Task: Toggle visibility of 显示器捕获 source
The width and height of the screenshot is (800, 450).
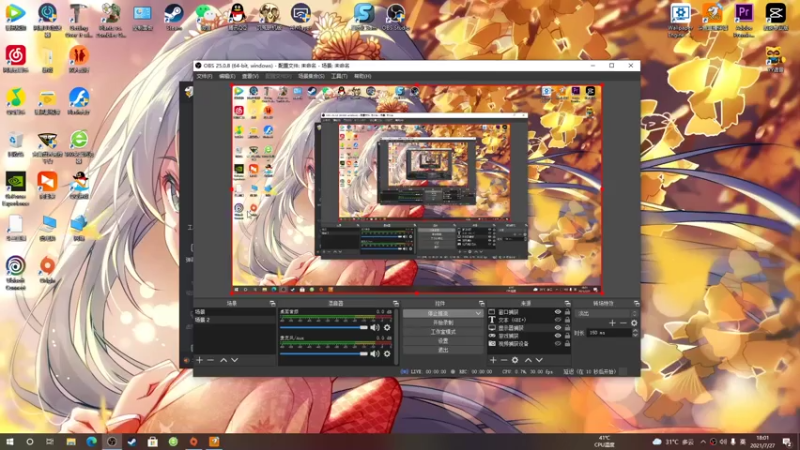Action: (558, 328)
